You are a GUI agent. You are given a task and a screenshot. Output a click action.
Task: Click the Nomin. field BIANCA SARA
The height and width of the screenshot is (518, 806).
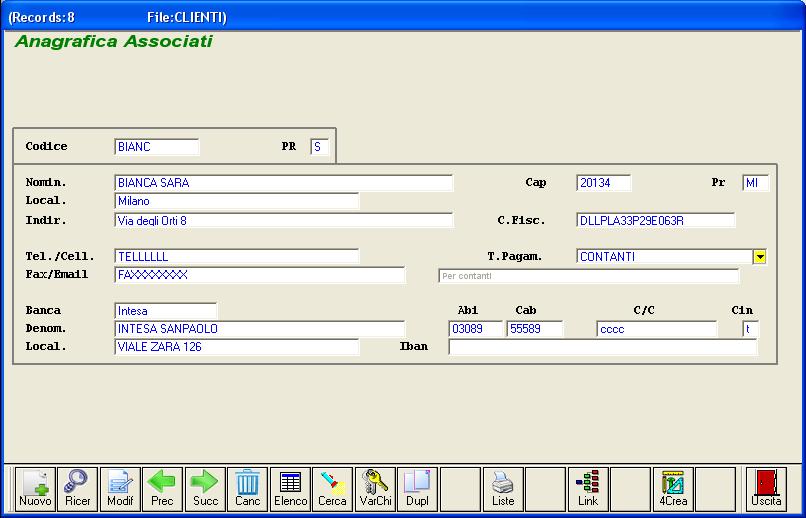click(x=284, y=182)
